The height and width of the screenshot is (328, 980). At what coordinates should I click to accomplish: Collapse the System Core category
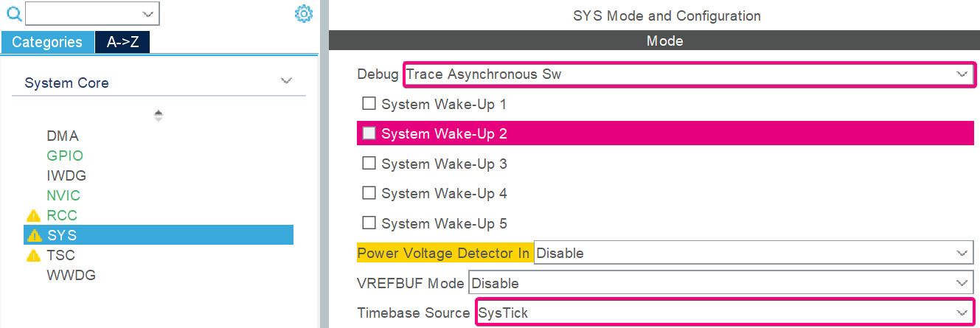coord(286,81)
